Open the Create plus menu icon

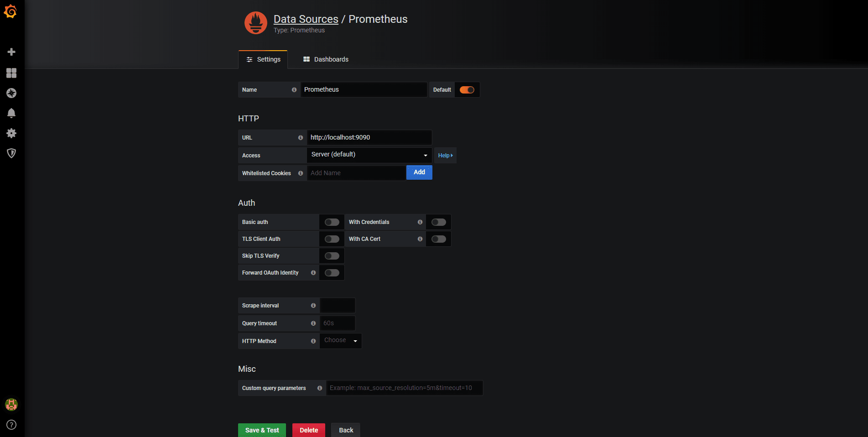tap(11, 52)
